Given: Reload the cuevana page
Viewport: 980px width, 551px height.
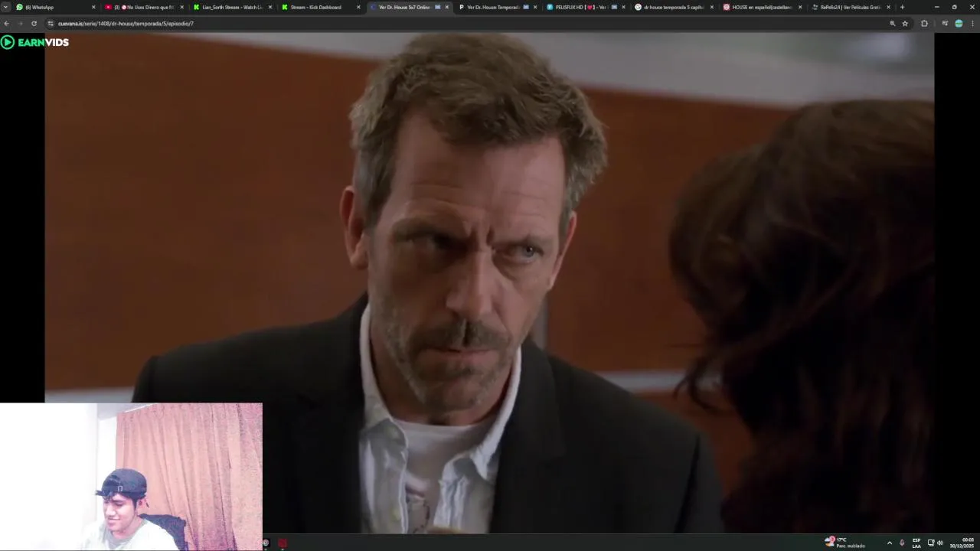Looking at the screenshot, I should point(34,24).
